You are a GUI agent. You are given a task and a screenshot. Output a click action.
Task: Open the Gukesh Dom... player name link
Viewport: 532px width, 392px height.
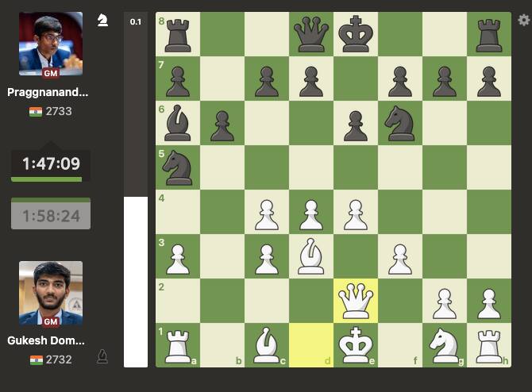[x=46, y=340]
